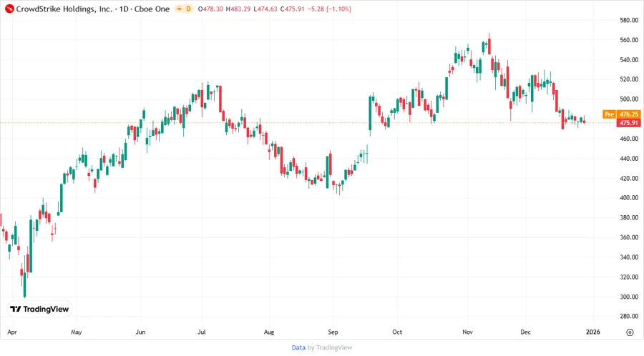Click the open value O478.30

210,9
